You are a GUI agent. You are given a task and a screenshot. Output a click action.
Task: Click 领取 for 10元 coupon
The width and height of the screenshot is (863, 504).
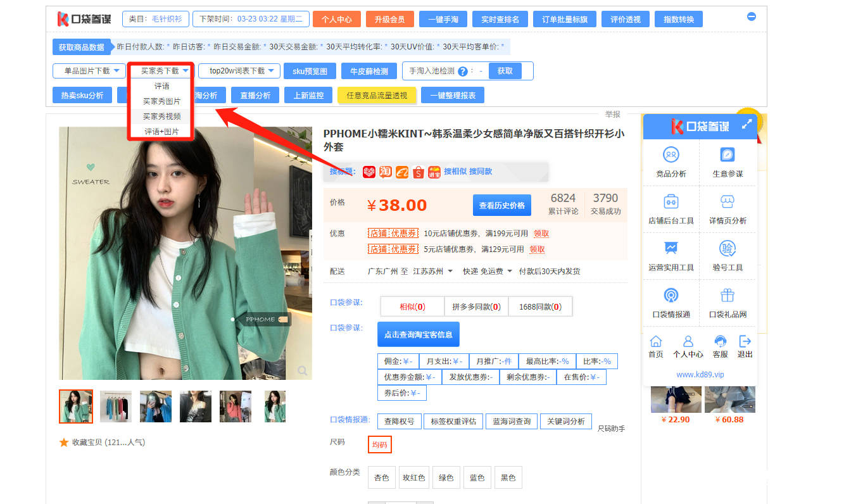coord(541,233)
